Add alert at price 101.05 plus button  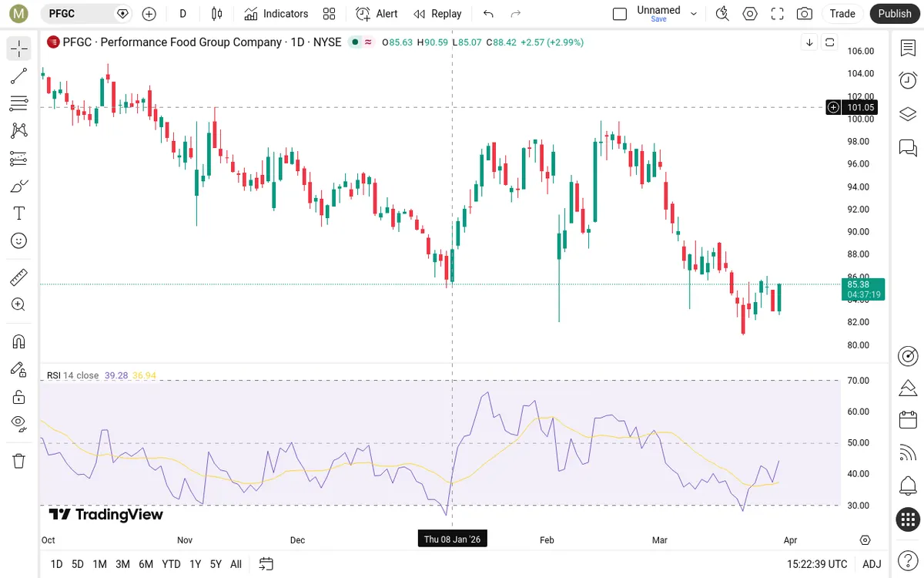coord(833,108)
